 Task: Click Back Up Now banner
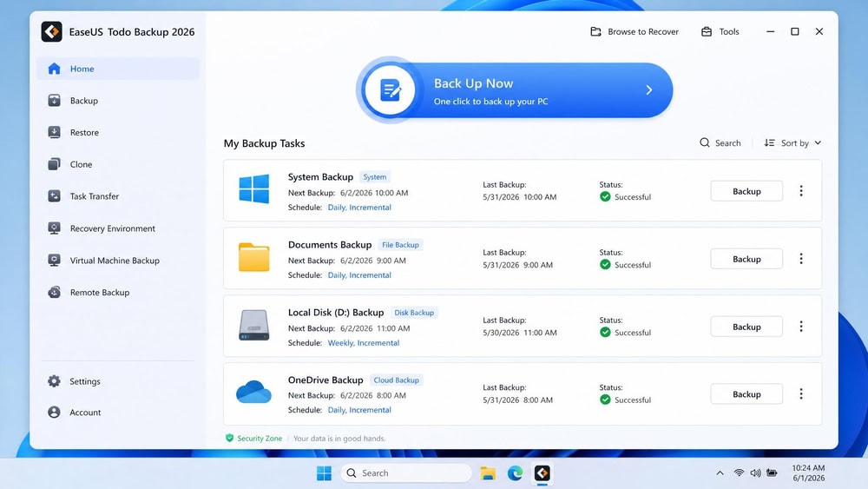point(514,90)
